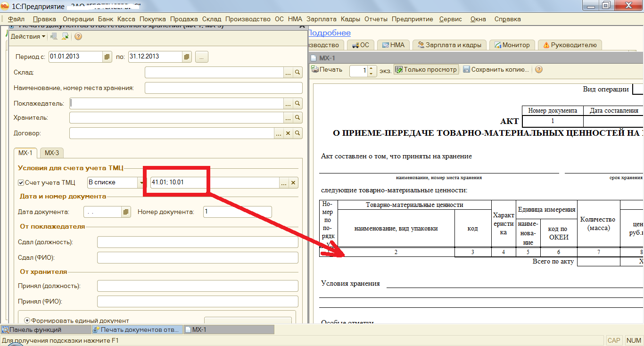The width and height of the screenshot is (644, 346).
Task: Open the Справка menu
Action: tap(508, 19)
